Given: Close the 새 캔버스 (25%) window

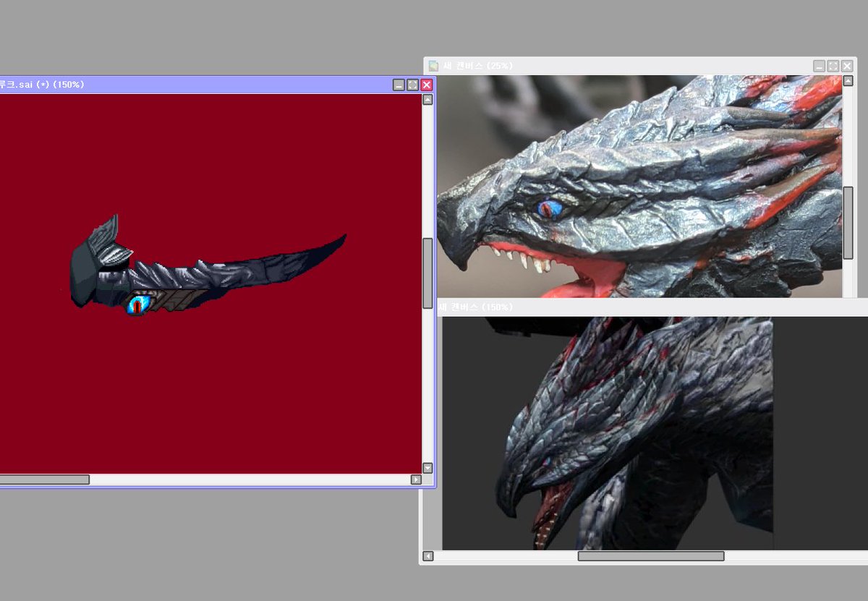Looking at the screenshot, I should coord(846,66).
